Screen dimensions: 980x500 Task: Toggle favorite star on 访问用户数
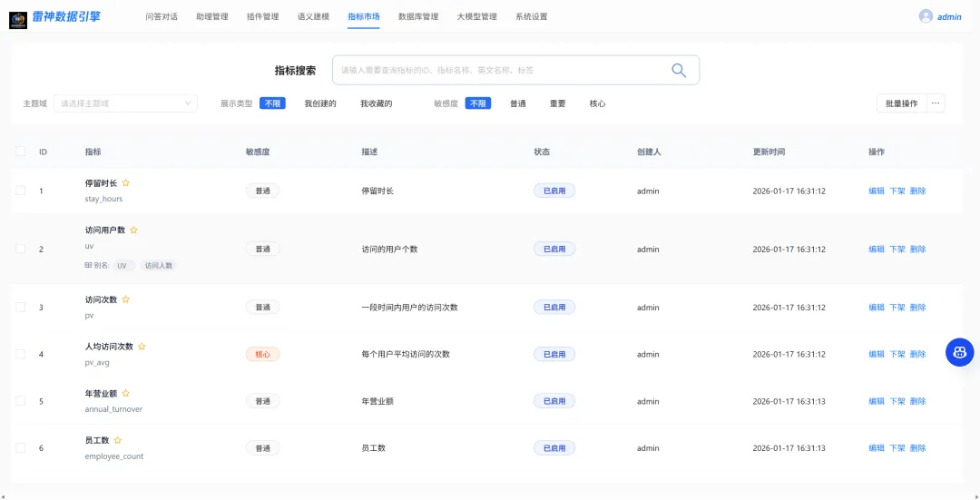[x=133, y=230]
